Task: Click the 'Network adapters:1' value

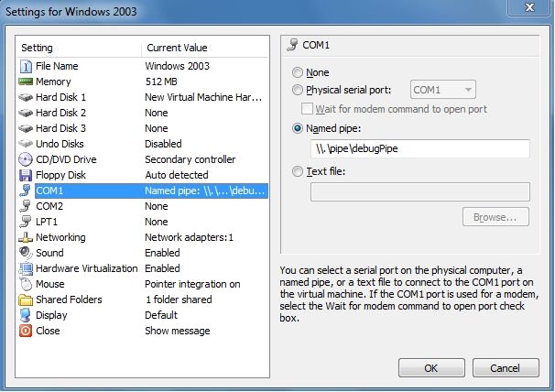Action: click(190, 237)
